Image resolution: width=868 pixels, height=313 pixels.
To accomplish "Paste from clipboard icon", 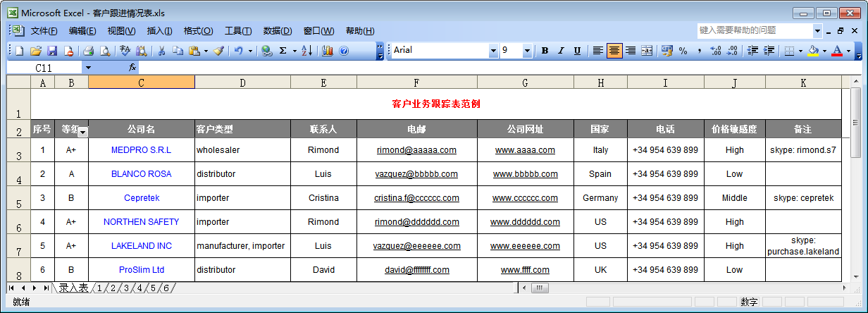I will (x=194, y=51).
